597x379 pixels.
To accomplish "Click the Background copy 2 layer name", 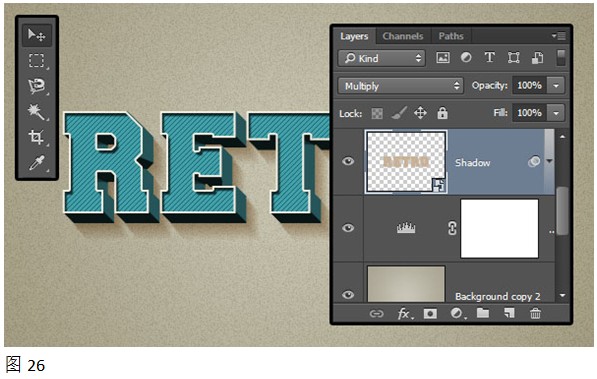I will [498, 296].
